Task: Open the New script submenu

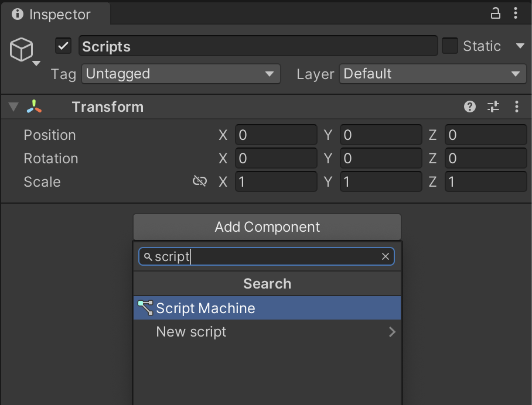Action: (x=267, y=332)
